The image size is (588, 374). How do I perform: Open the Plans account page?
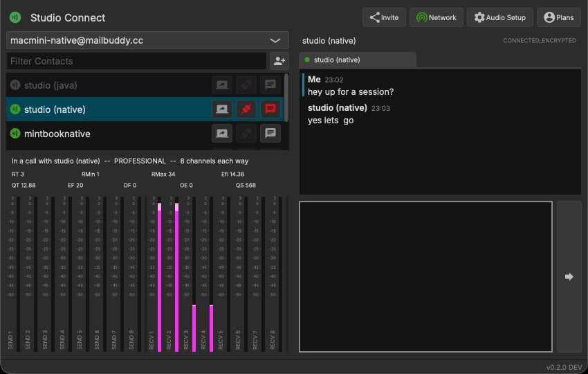[559, 17]
